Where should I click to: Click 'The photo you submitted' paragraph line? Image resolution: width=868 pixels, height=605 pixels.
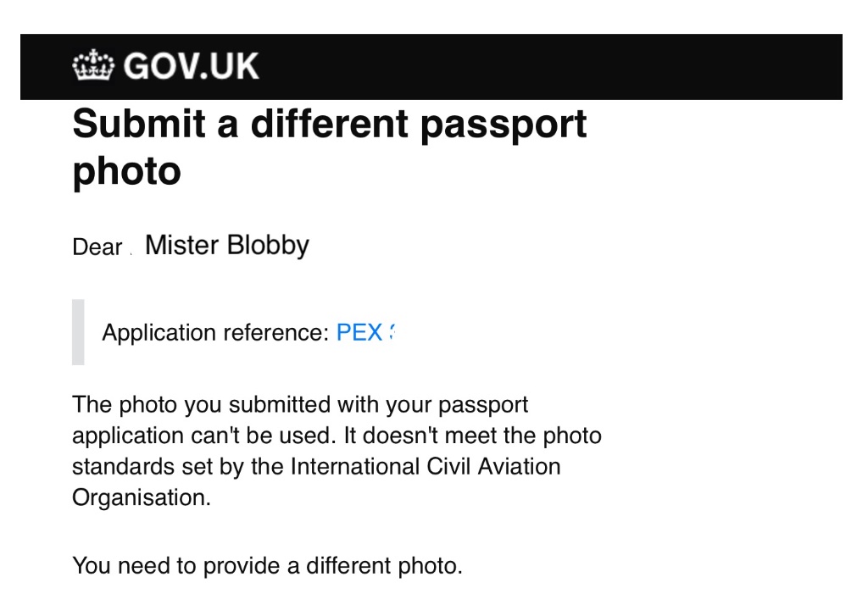click(x=300, y=405)
